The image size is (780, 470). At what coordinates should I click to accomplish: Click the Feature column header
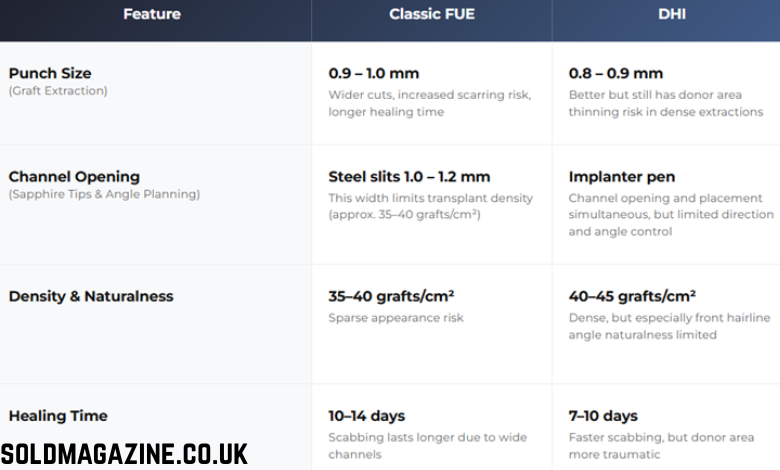[x=152, y=15]
